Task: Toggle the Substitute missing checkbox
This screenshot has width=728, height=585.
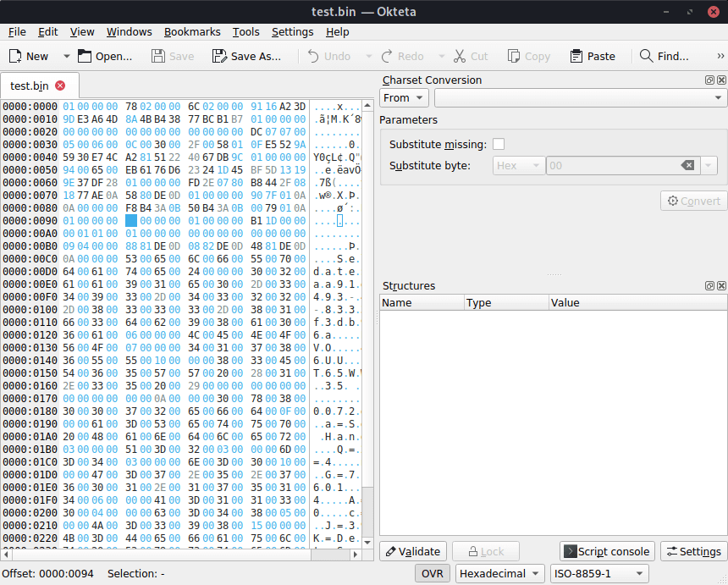Action: point(499,144)
